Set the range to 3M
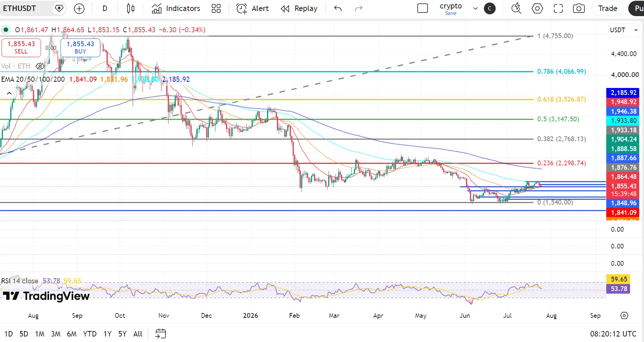Viewport: 644px width, 342px height. (x=56, y=334)
